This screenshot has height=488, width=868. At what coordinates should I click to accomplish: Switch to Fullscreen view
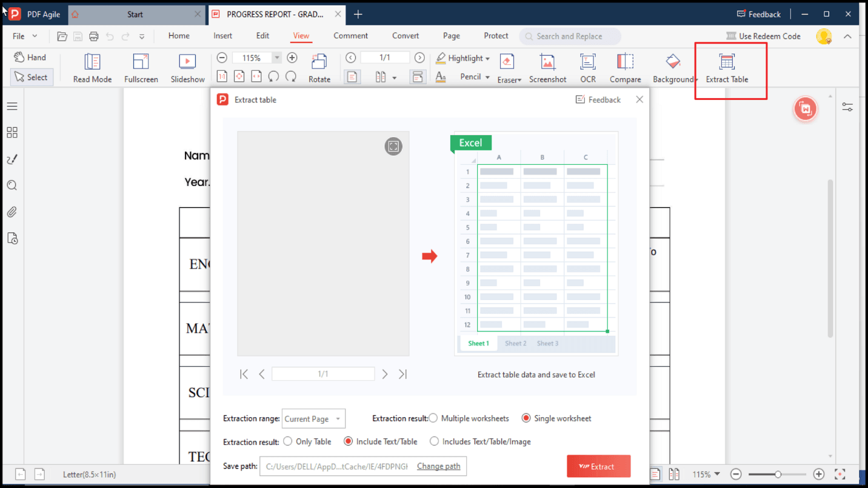coord(141,68)
